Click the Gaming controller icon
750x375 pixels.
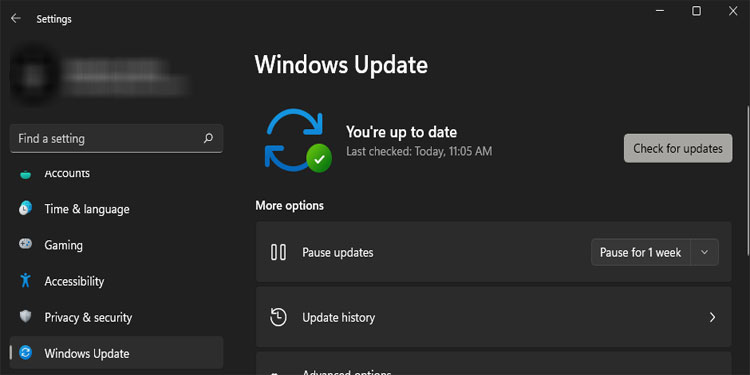pyautogui.click(x=25, y=244)
